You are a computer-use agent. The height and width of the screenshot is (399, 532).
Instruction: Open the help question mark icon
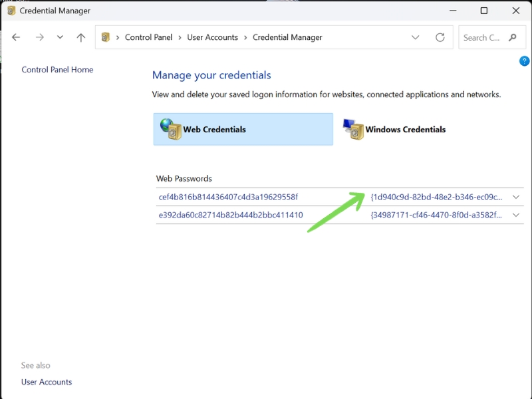[524, 61]
